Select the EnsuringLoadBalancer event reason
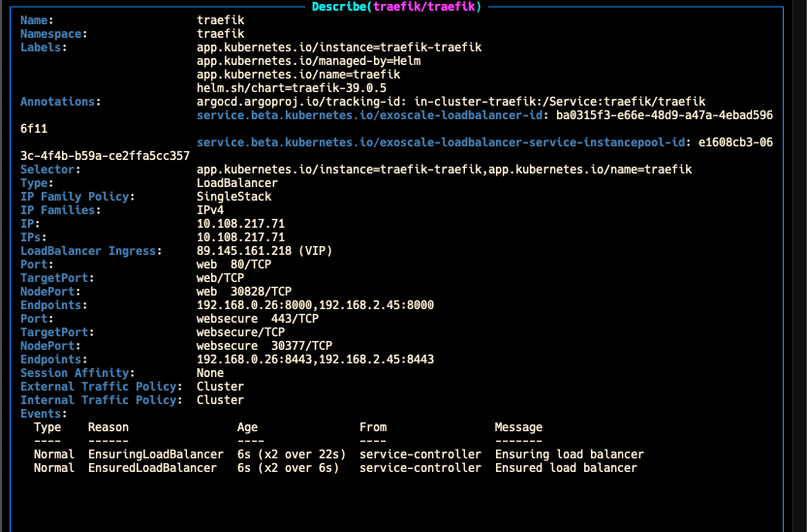 pos(156,454)
